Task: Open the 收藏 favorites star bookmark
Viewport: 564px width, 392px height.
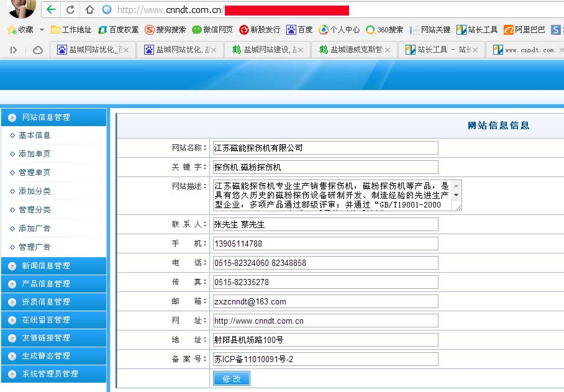Action: click(x=20, y=29)
